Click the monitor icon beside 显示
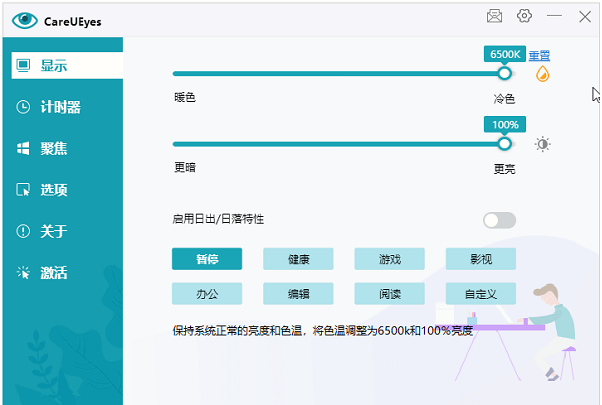The image size is (602, 405). (x=23, y=66)
